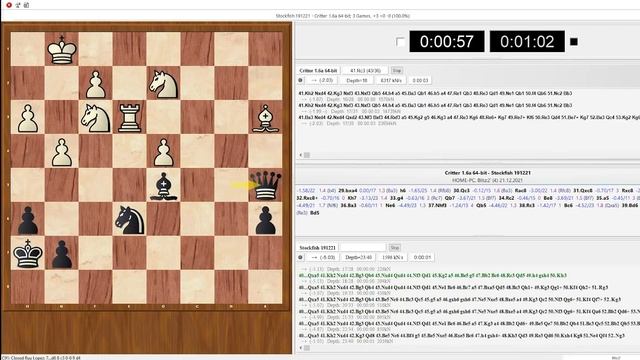Select the white pawn on d4
The image size is (640, 360).
click(x=163, y=151)
